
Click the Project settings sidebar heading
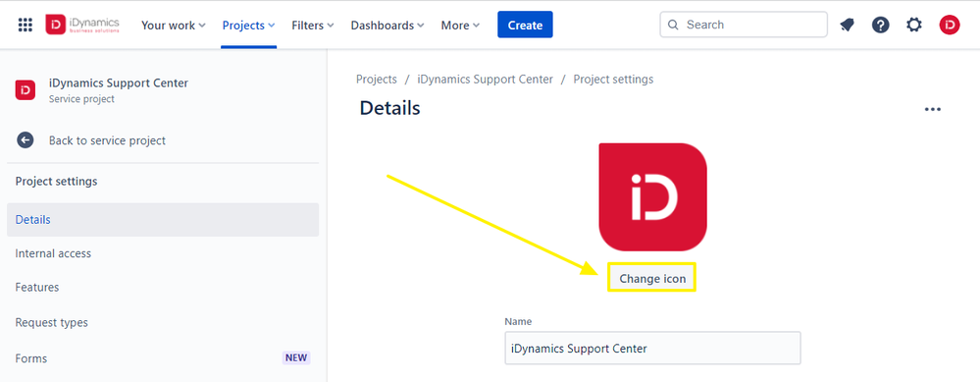[56, 182]
